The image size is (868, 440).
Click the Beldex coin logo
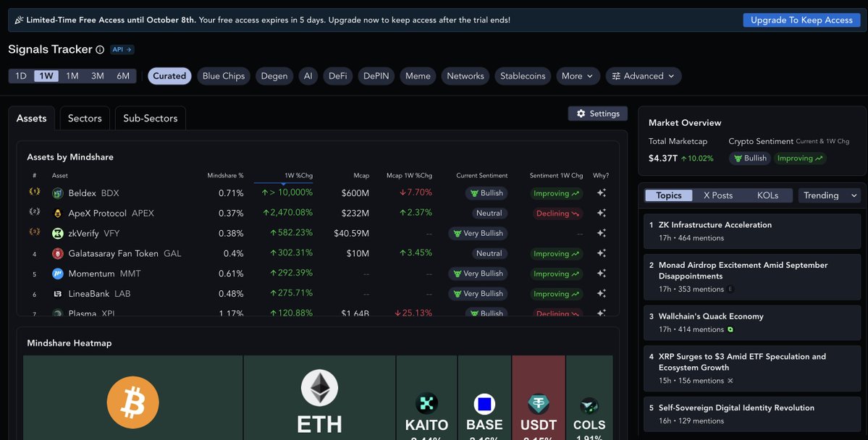coord(58,193)
